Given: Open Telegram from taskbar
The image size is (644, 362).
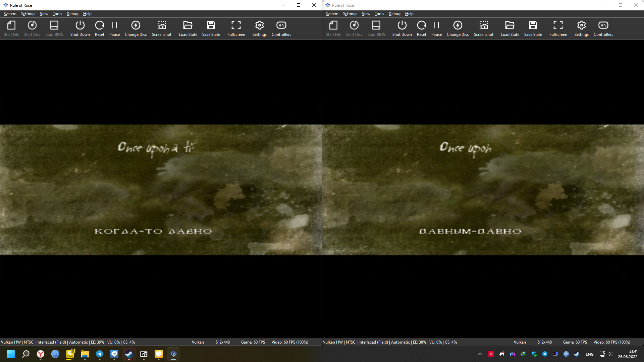Looking at the screenshot, I should pos(100,354).
